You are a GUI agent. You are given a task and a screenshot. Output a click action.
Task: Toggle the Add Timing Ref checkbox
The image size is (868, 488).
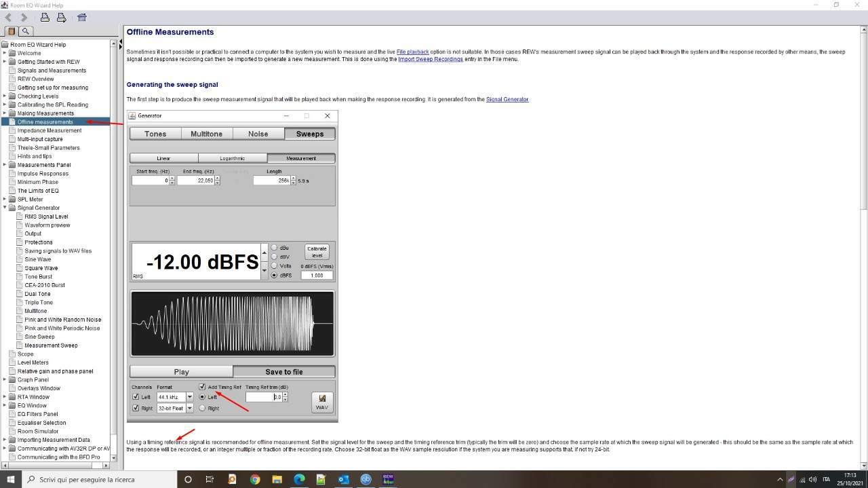point(202,387)
